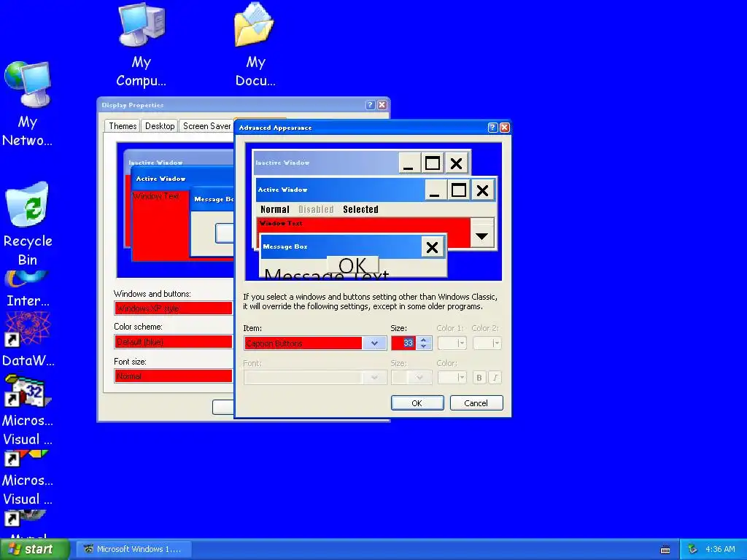Increase the item Size with up arrow

tap(424, 340)
